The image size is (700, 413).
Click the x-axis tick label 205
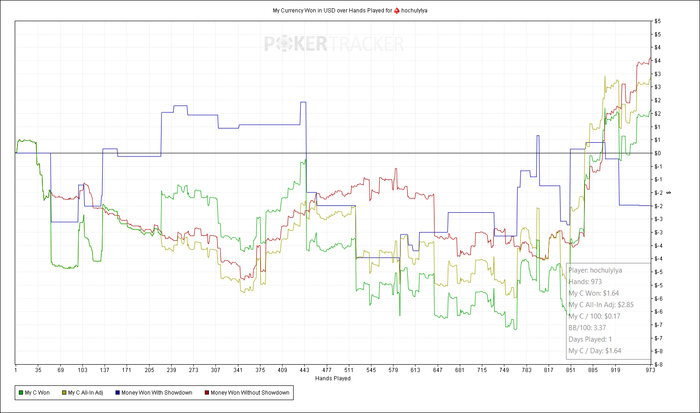149,370
